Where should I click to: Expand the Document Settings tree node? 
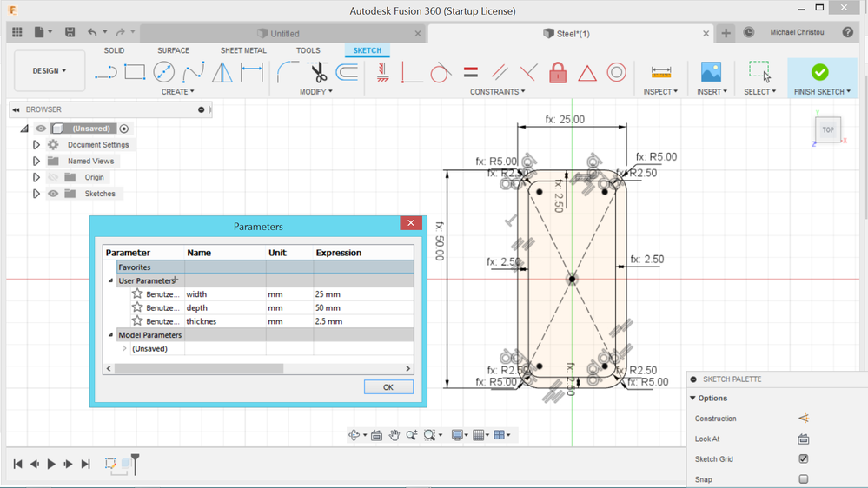pyautogui.click(x=36, y=145)
